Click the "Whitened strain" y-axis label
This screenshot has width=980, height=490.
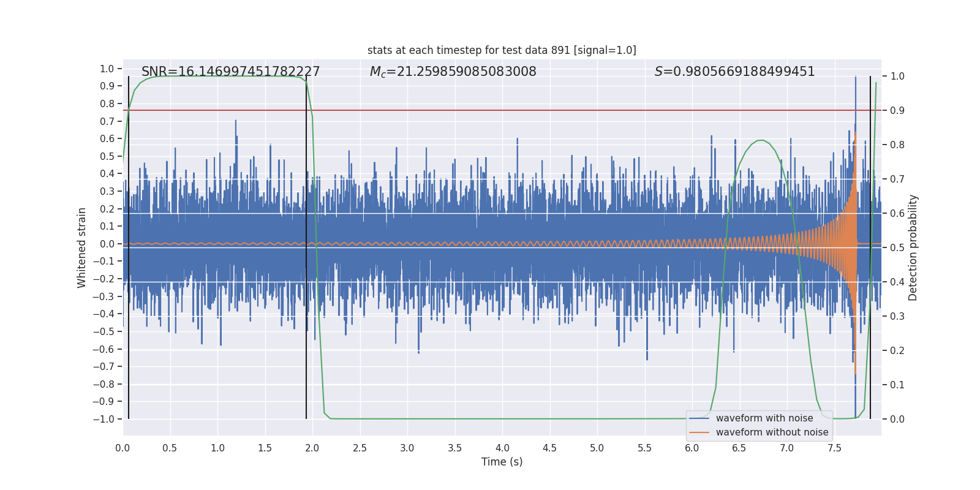(82, 247)
